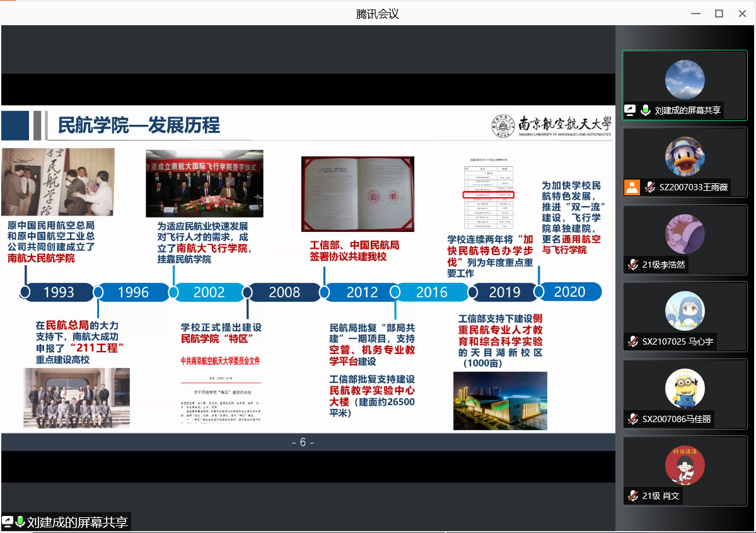The height and width of the screenshot is (533, 756).
Task: Click the muted microphone icon for SX2107025 马心宇
Action: pyautogui.click(x=632, y=341)
